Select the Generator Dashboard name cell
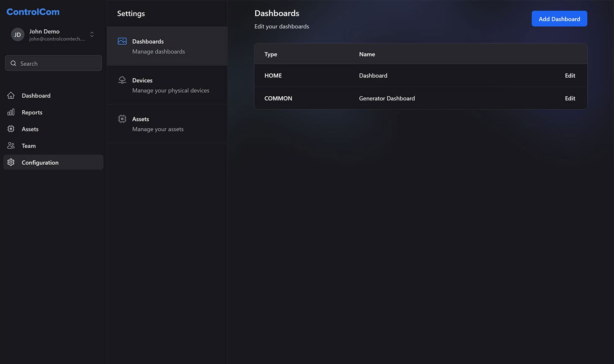 [x=387, y=98]
